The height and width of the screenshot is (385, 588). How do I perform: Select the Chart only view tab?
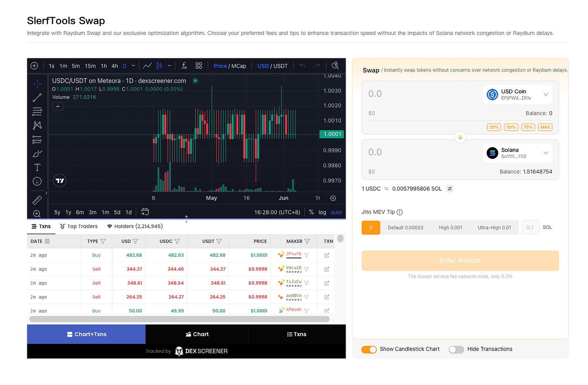197,334
